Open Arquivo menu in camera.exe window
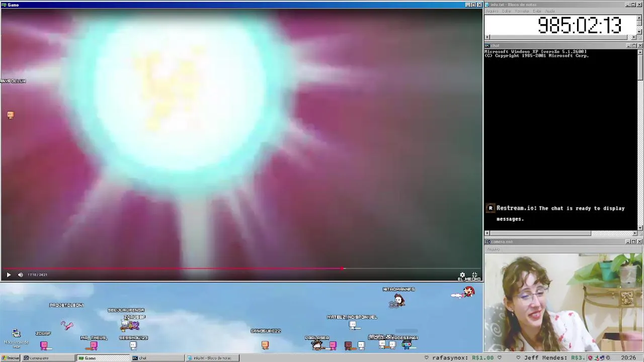This screenshot has height=362, width=644. [x=494, y=249]
